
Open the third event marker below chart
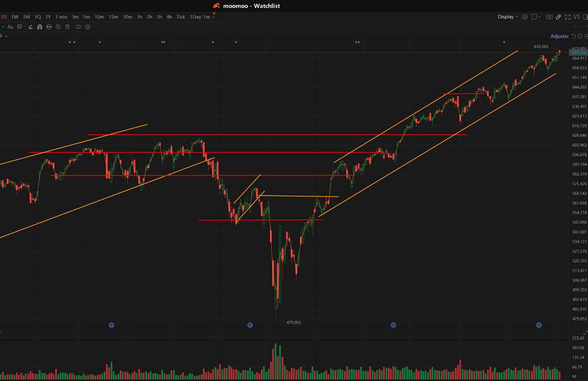[393, 325]
